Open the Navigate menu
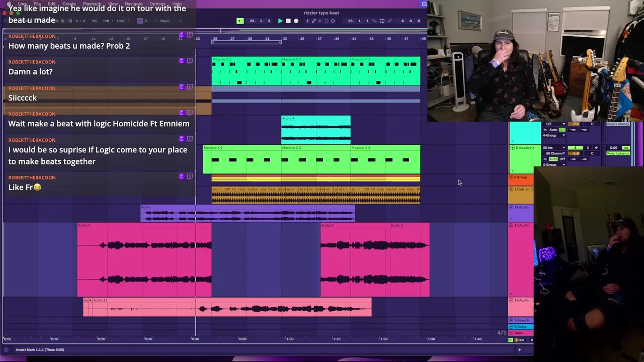Screen dimensions: 644x362 click(133, 4)
